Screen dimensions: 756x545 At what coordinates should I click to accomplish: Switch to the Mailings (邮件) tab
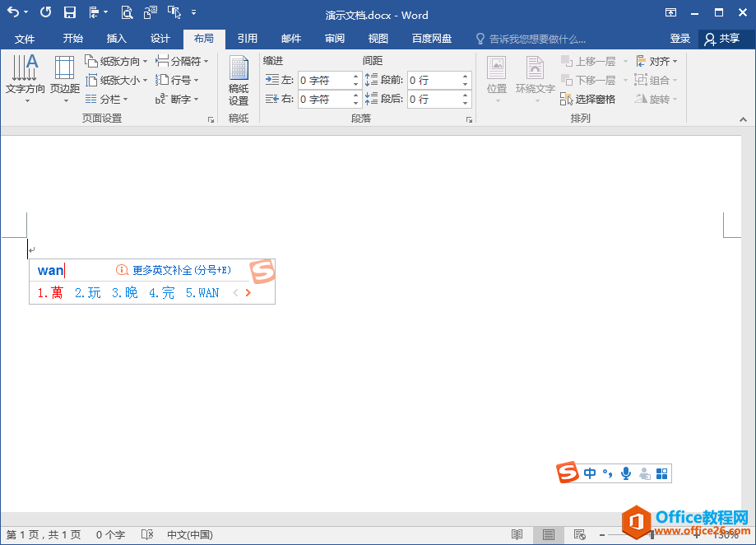[x=291, y=39]
